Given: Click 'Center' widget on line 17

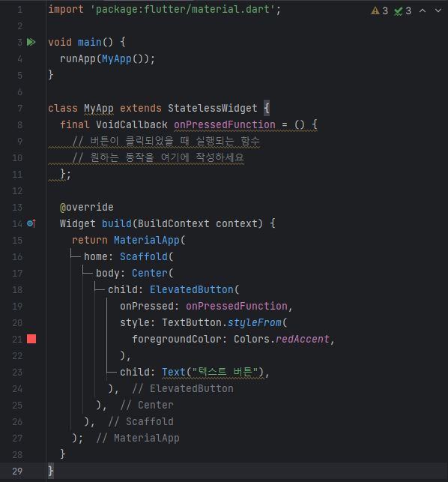Looking at the screenshot, I should [x=150, y=273].
